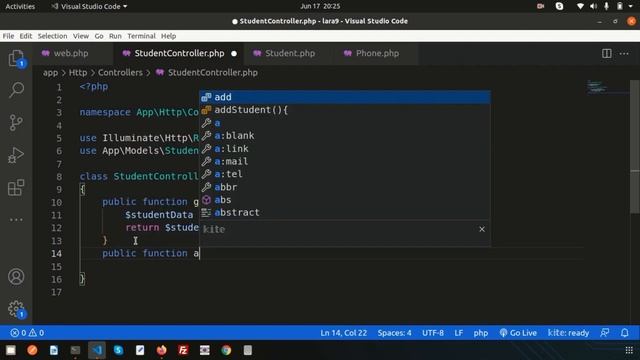
Task: Switch to the StudentController.php tab
Action: (x=178, y=53)
